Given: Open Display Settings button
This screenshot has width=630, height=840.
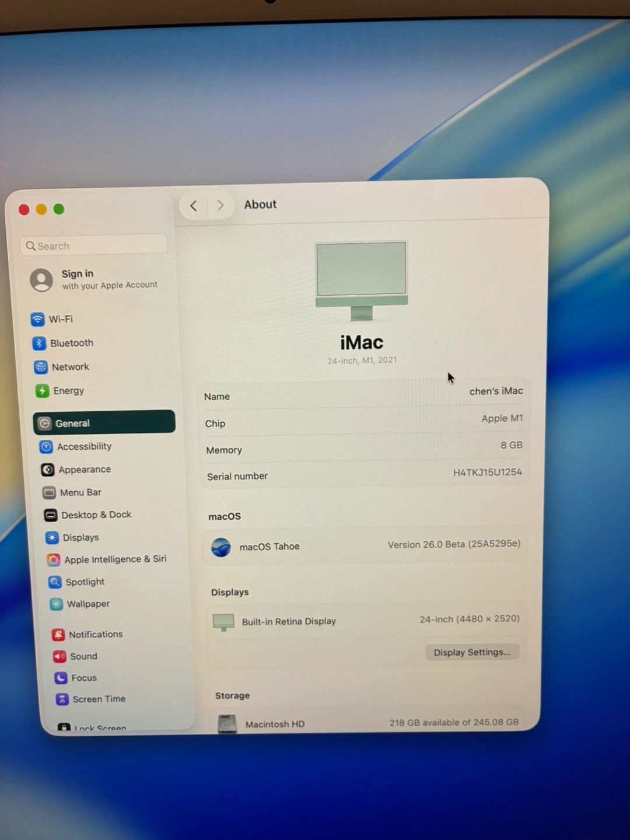Looking at the screenshot, I should pos(472,652).
